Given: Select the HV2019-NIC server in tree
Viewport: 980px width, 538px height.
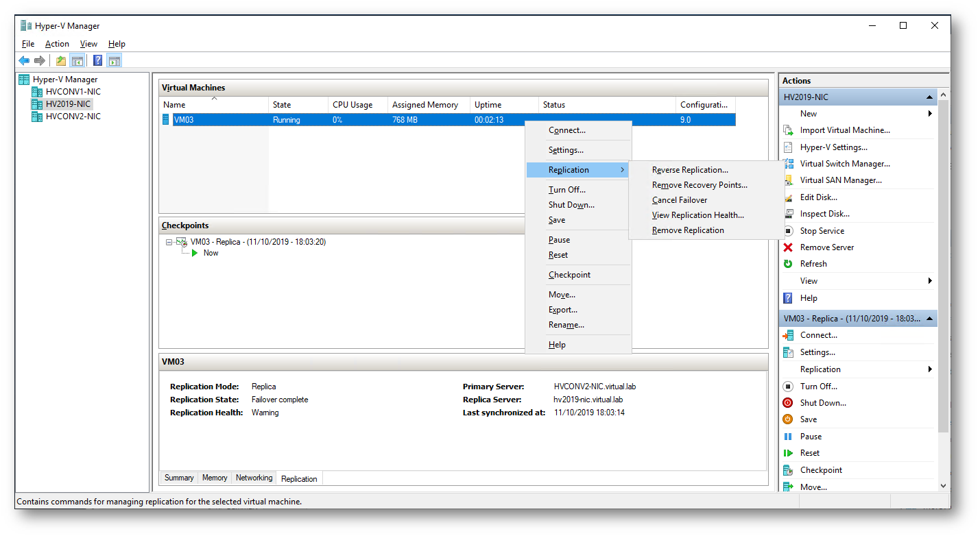Looking at the screenshot, I should pyautogui.click(x=69, y=104).
